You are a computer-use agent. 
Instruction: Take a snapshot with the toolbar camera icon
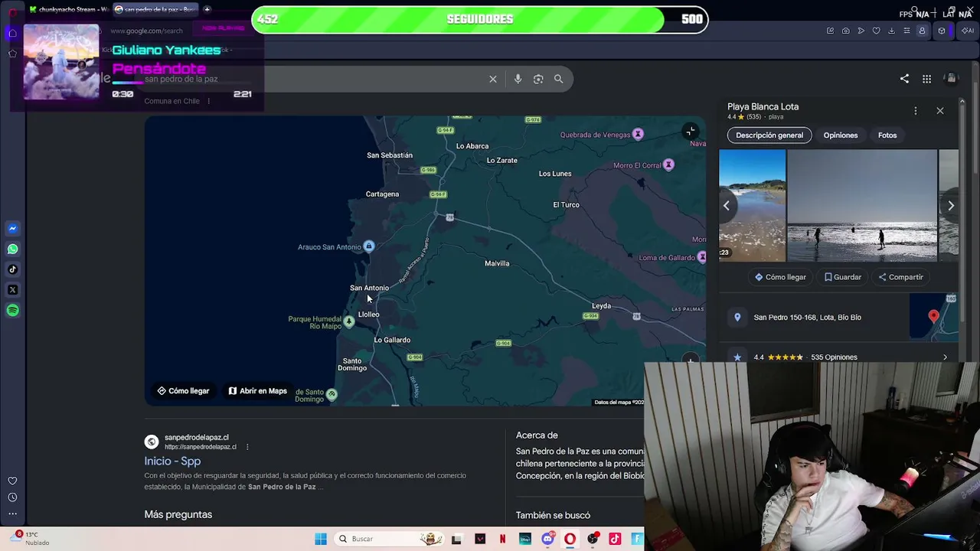click(845, 31)
